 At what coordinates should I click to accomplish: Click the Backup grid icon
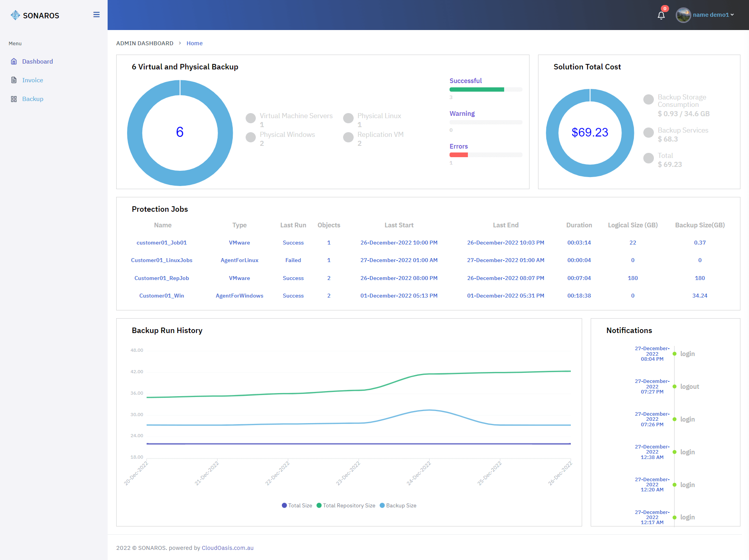click(x=14, y=99)
